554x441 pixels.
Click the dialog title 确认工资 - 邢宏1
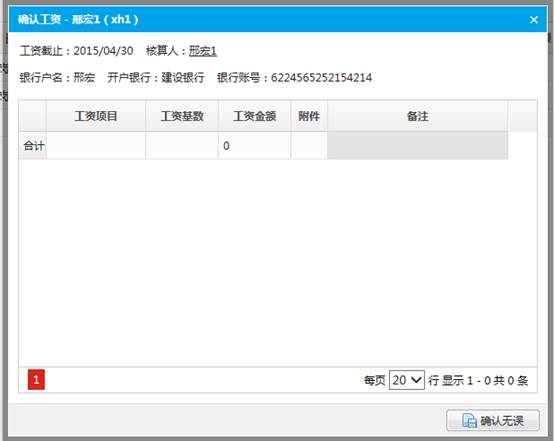point(78,19)
